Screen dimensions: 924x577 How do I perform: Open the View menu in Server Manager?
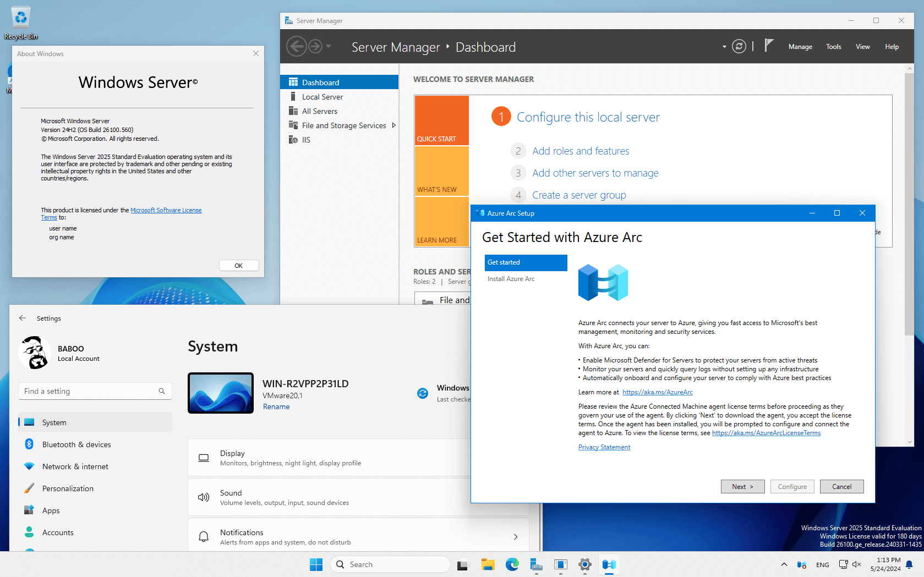(862, 47)
